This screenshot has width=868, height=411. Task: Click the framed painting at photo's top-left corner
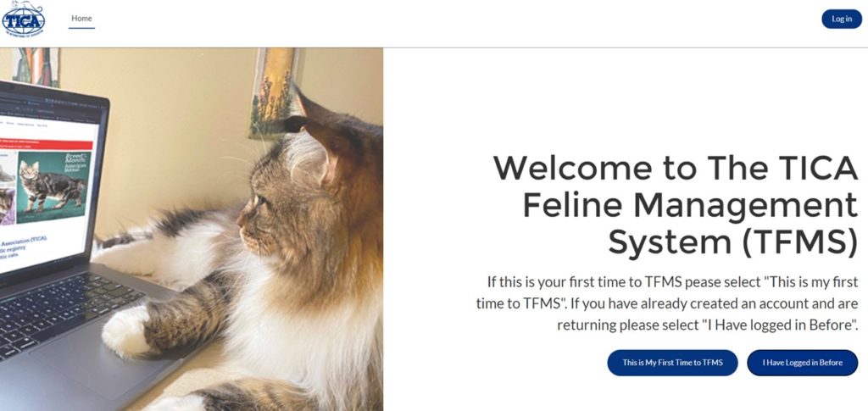36,67
